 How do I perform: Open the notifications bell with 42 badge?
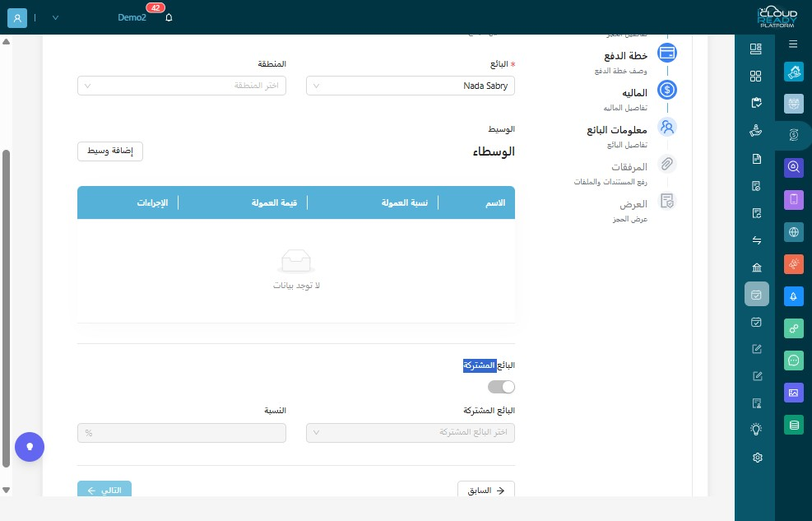169,17
